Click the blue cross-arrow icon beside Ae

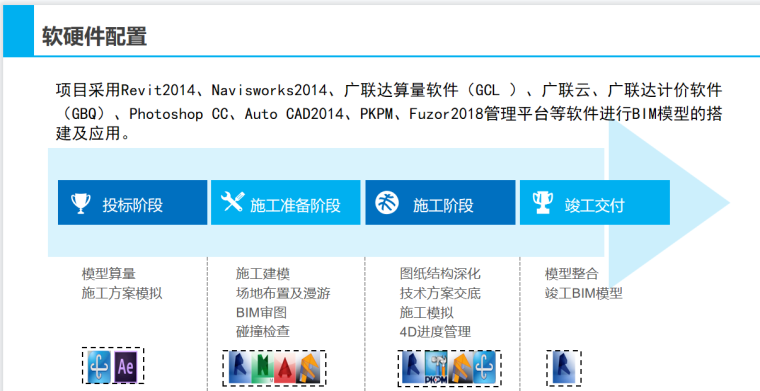tap(100, 366)
